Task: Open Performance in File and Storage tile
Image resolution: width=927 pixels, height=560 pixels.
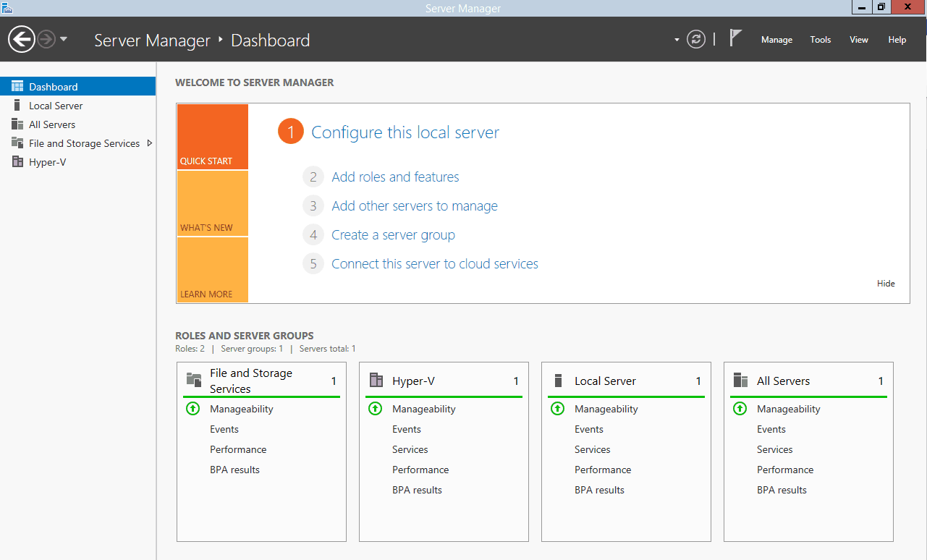Action: (x=238, y=449)
